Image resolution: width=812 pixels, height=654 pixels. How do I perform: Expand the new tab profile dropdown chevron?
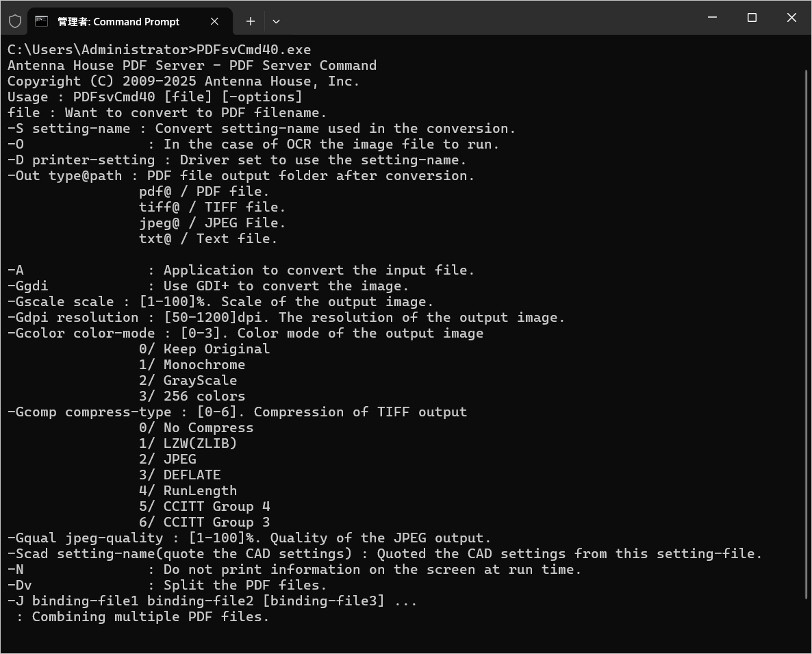pos(276,21)
